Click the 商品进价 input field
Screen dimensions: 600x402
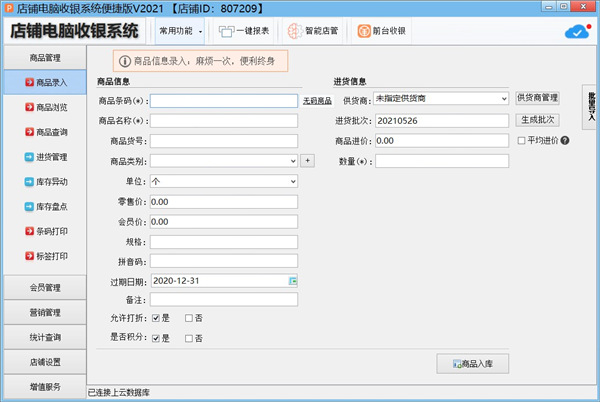coord(442,141)
